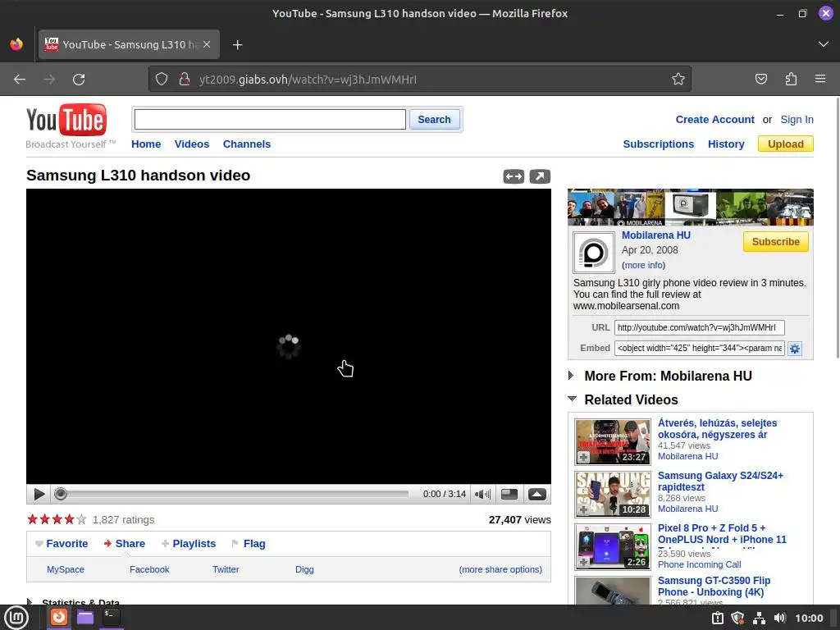This screenshot has width=840, height=630.
Task: Open Samsung Galaxy S24/S24+ rapidteszt thumbnail
Action: pyautogui.click(x=612, y=495)
